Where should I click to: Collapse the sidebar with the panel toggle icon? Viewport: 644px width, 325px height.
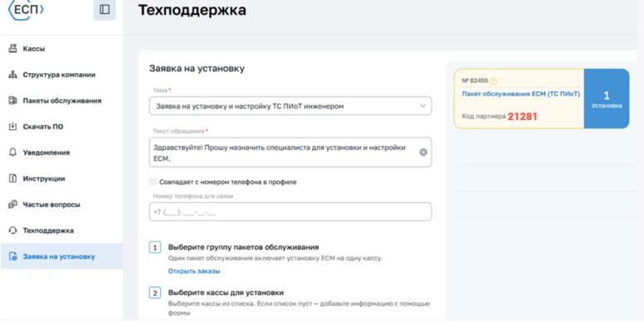tap(105, 9)
